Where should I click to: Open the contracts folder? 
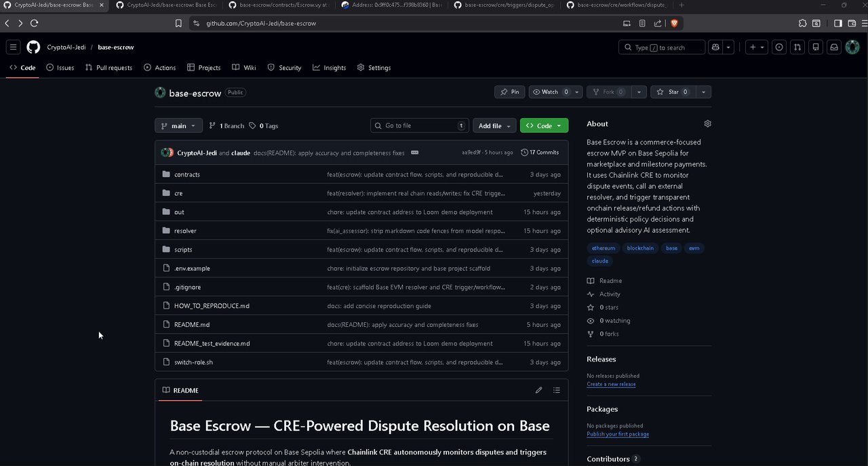tap(186, 175)
